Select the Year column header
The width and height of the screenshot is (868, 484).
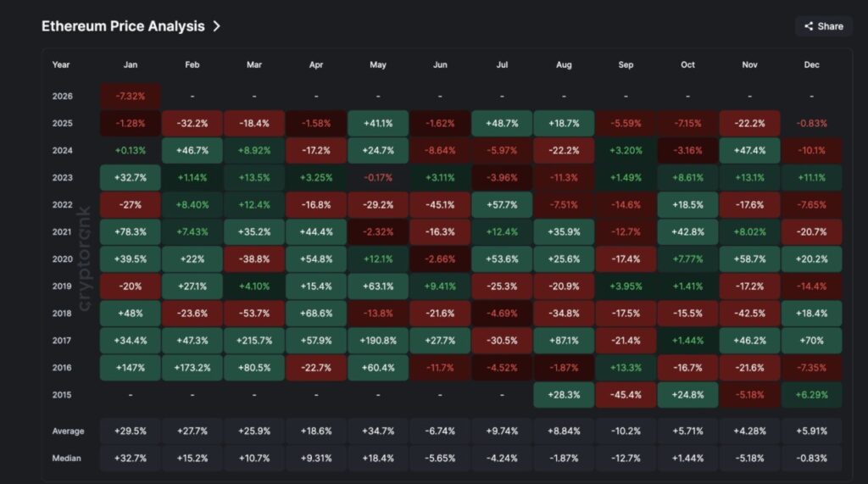tap(61, 64)
